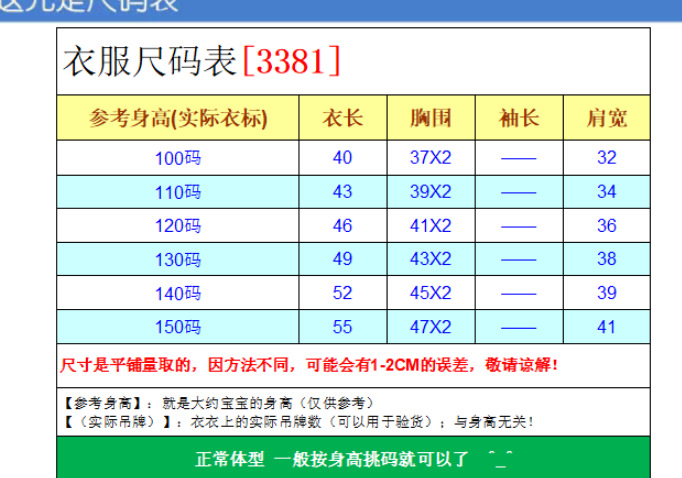
Task: Click the 肩宽 value 38
Action: (x=607, y=259)
